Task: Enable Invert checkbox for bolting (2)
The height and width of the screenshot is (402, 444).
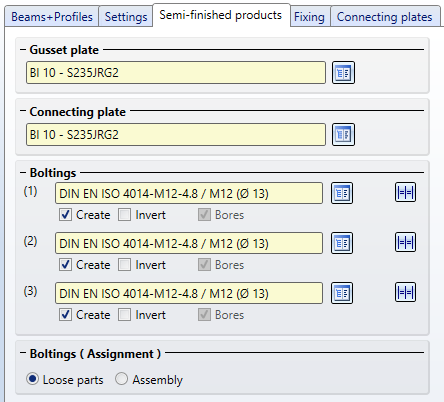Action: pyautogui.click(x=124, y=265)
